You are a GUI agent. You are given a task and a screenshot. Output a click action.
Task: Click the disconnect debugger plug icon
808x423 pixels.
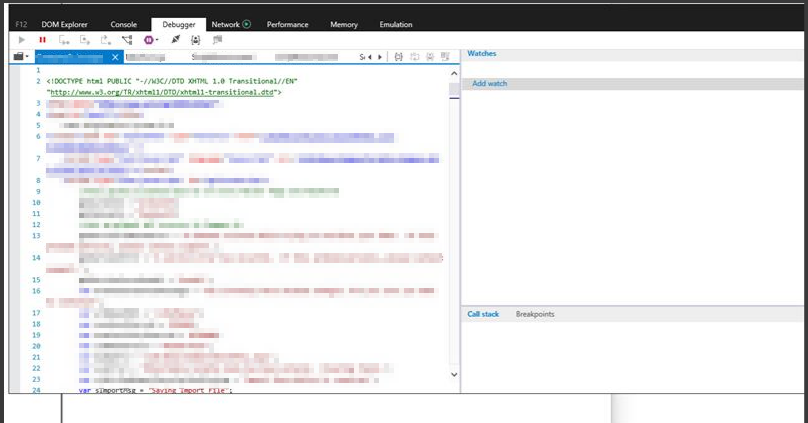point(175,40)
